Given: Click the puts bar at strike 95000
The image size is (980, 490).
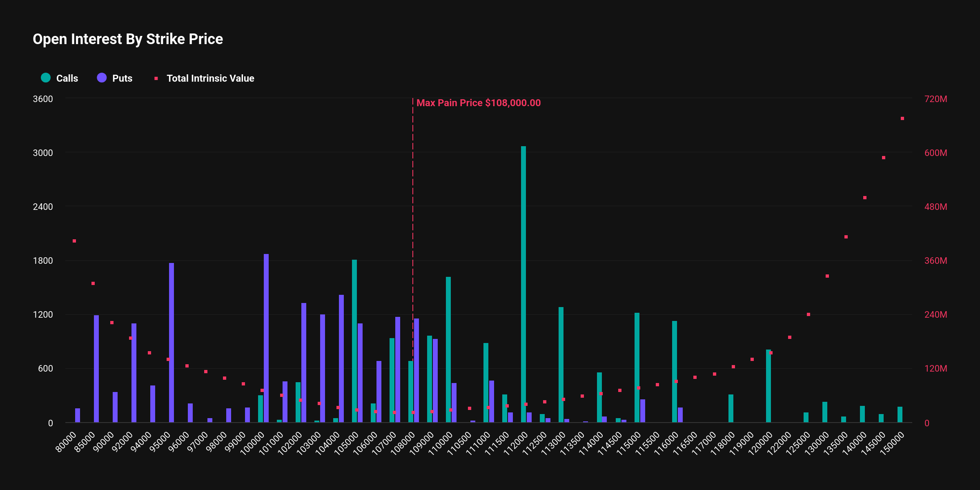Looking at the screenshot, I should [171, 343].
